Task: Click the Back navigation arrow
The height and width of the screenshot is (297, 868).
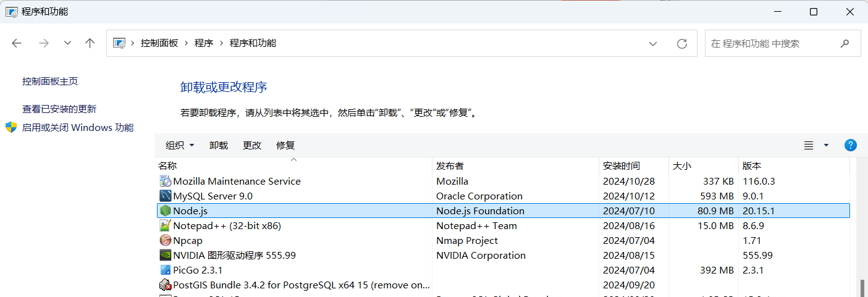Action: pos(17,43)
